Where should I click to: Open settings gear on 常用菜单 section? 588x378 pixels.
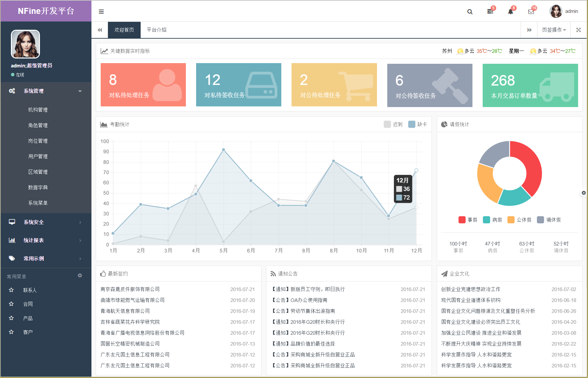tap(80, 276)
